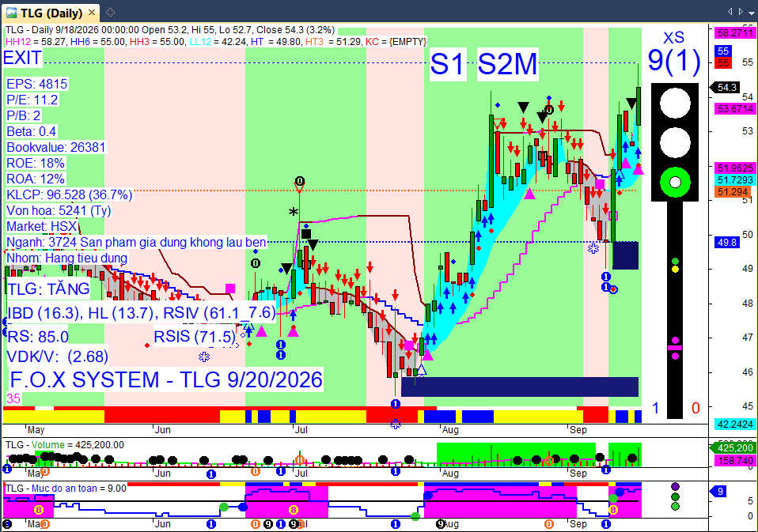Click the small yellow dot on the signal pole

[676, 270]
